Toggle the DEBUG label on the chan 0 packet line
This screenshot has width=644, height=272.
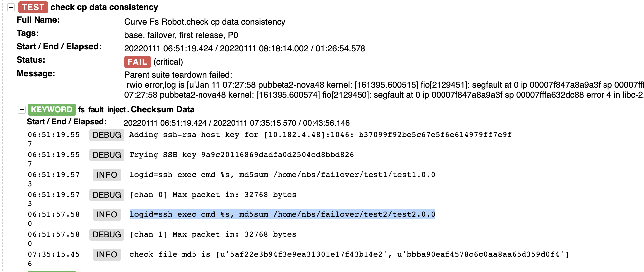[x=106, y=195]
